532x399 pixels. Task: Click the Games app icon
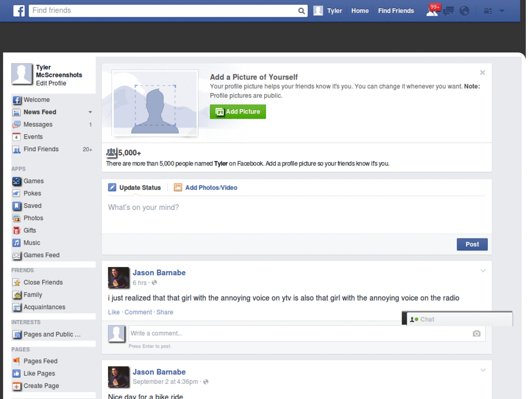(x=17, y=181)
